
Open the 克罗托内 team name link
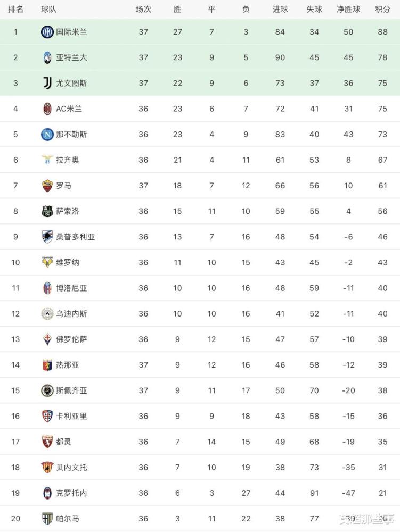[72, 493]
